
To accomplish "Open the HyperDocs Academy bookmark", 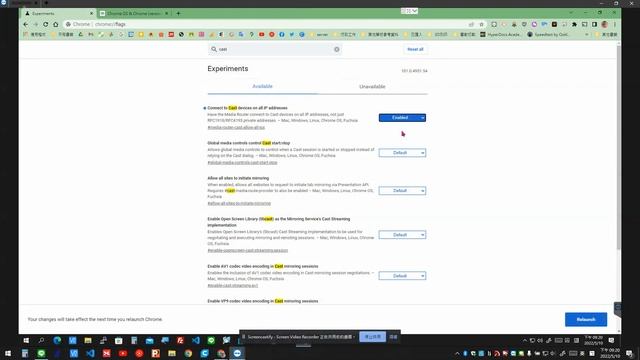I will pyautogui.click(x=500, y=35).
